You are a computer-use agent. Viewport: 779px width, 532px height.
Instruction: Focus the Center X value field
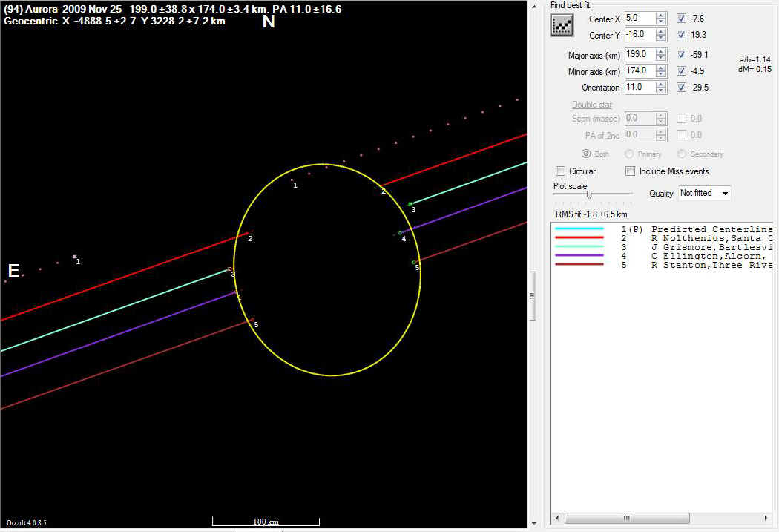point(640,19)
